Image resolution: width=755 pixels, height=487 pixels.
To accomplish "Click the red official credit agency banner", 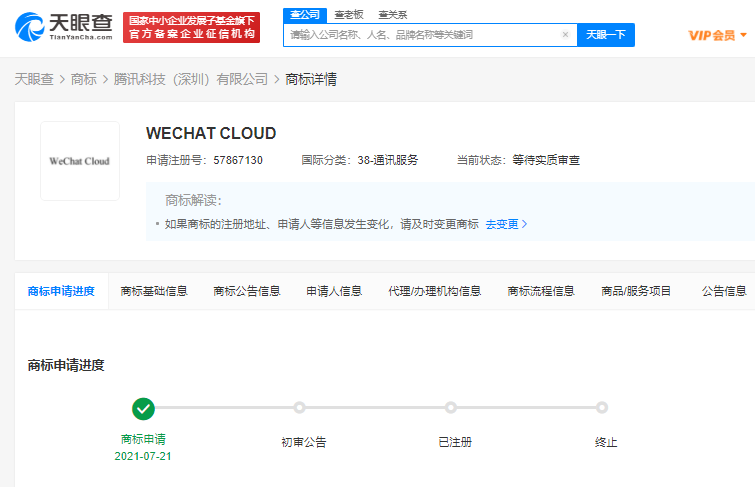I will click(191, 28).
